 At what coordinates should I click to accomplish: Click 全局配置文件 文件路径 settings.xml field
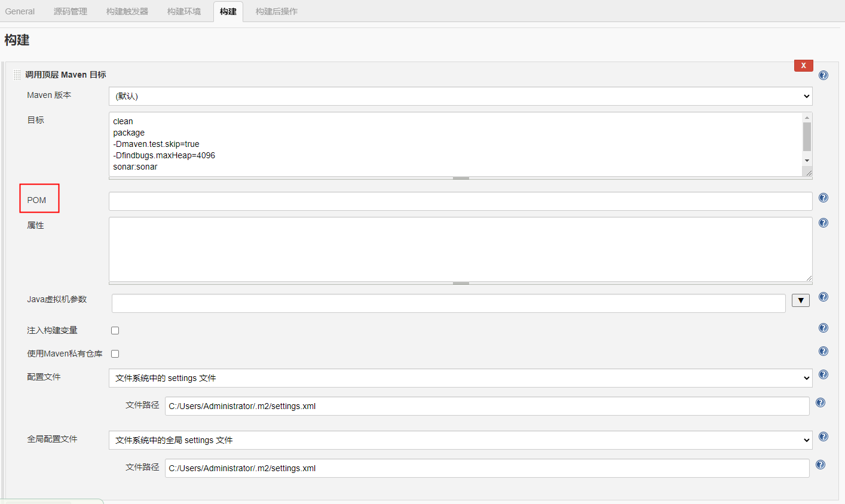[x=487, y=468]
